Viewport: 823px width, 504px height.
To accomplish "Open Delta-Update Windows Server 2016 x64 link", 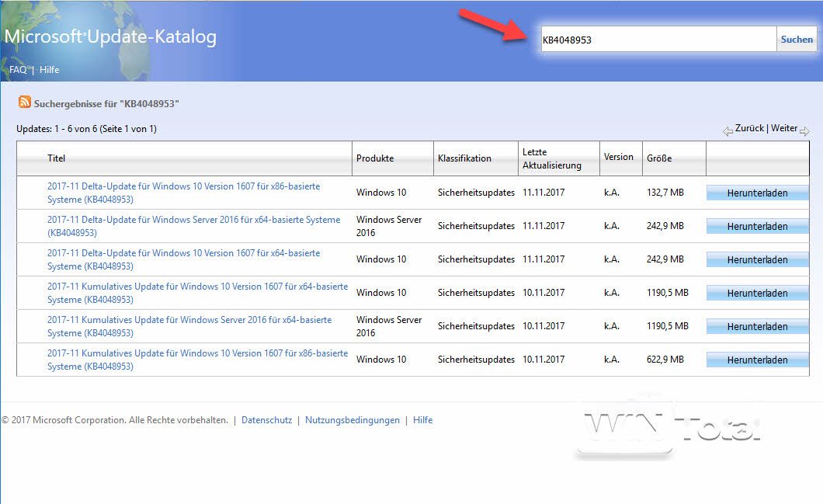I will [193, 226].
